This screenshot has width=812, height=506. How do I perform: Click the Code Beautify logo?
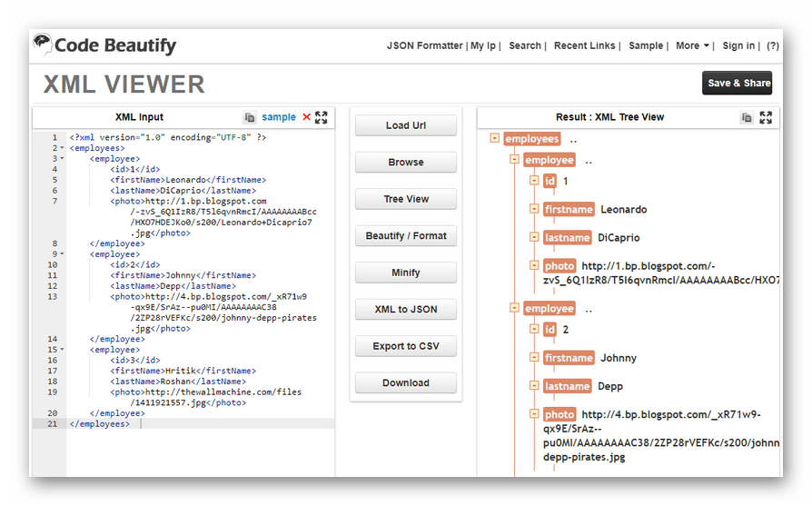tap(104, 45)
